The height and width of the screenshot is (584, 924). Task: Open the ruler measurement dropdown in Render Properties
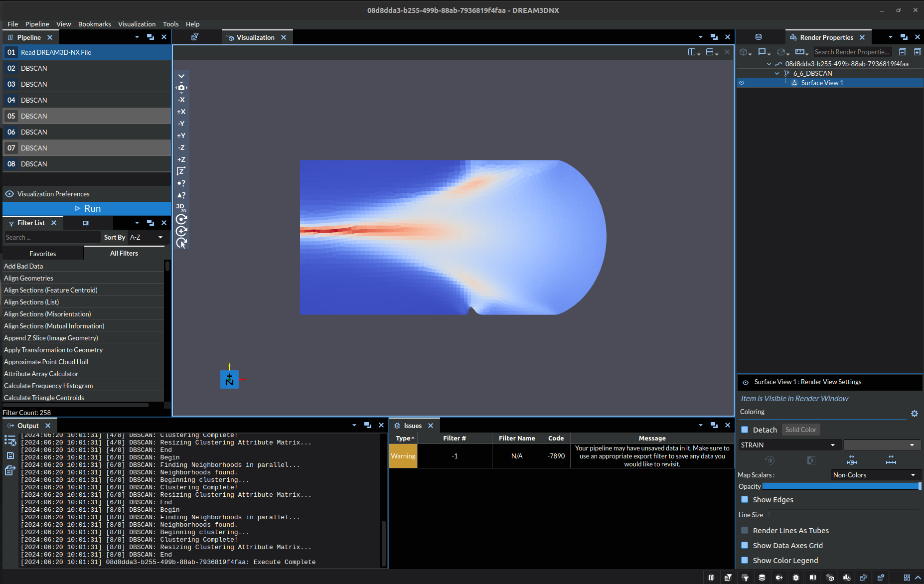(x=802, y=52)
